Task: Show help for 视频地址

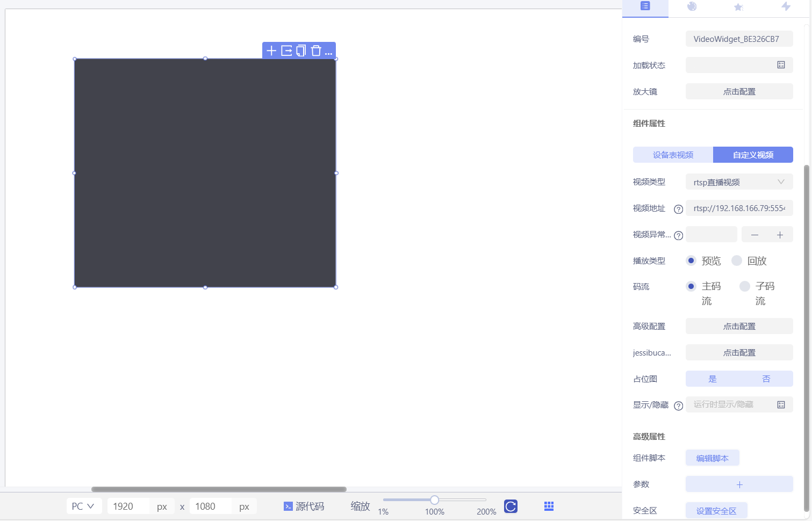Action: (678, 209)
